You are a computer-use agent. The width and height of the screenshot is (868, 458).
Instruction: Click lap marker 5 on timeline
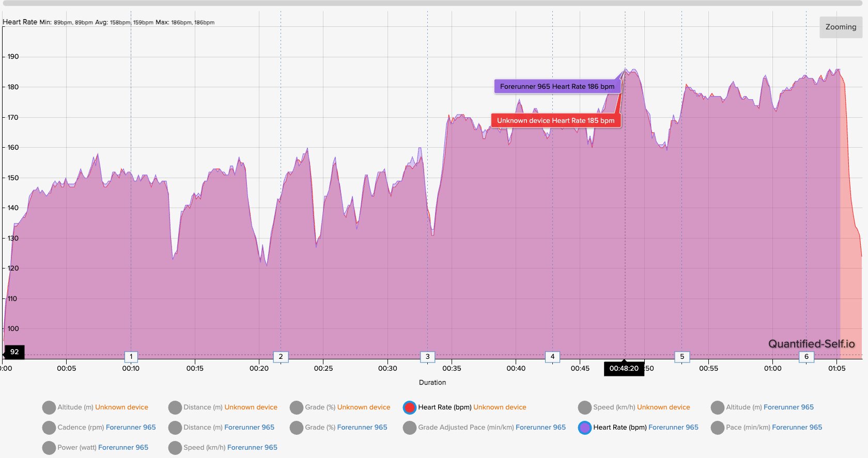pyautogui.click(x=682, y=357)
